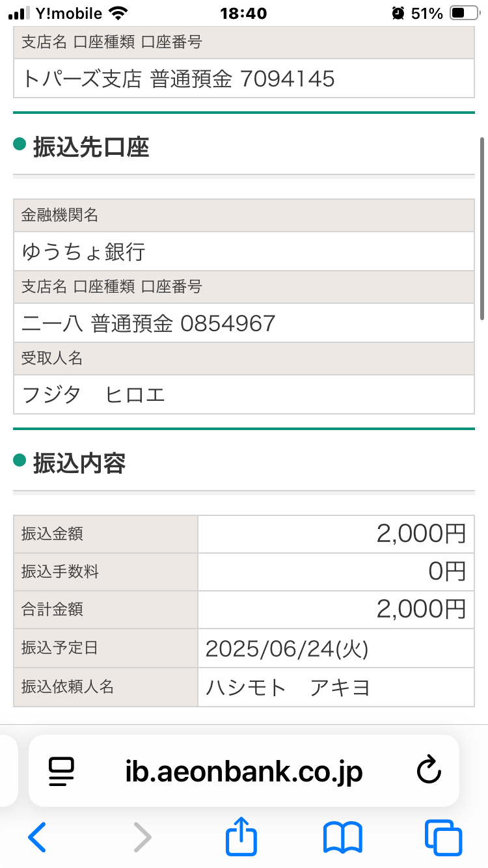Tap the Safari forward arrow
488x868 pixels.
[x=142, y=837]
